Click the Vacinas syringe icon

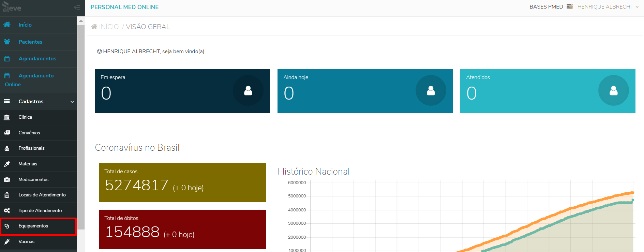[7, 242]
